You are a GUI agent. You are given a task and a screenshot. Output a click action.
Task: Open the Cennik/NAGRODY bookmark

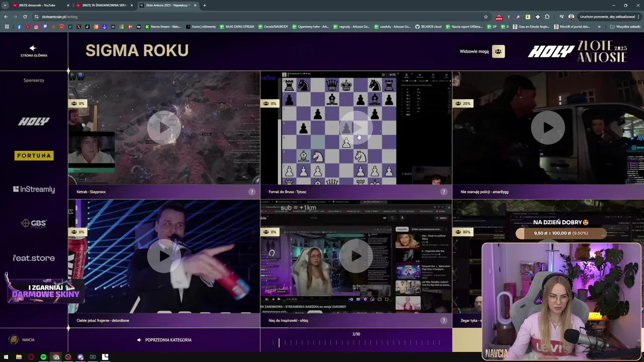click(x=273, y=27)
